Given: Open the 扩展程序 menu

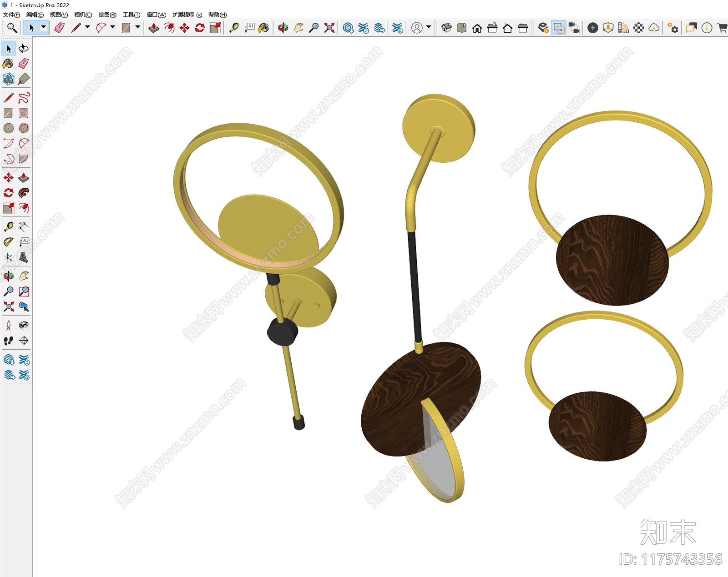Looking at the screenshot, I should coord(187,15).
